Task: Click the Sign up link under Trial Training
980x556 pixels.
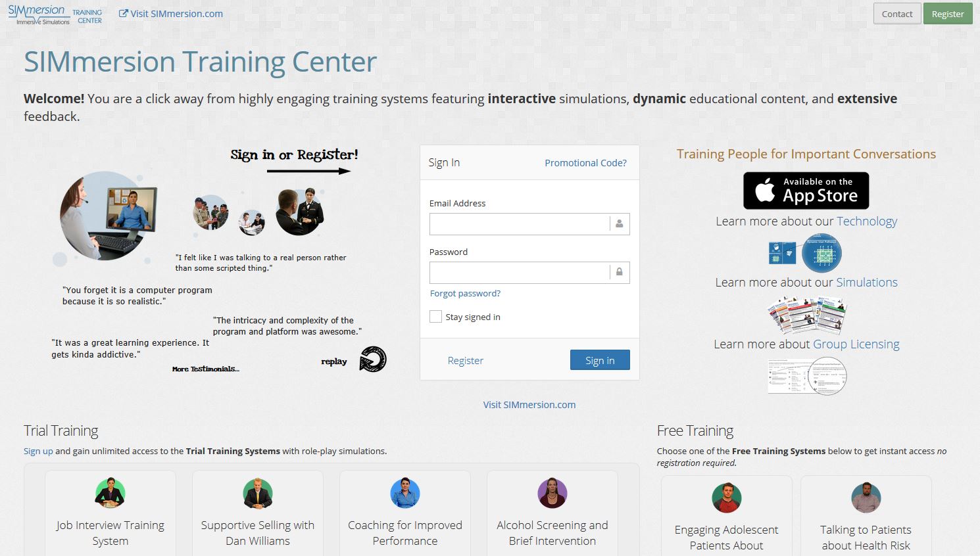Action: (x=38, y=452)
